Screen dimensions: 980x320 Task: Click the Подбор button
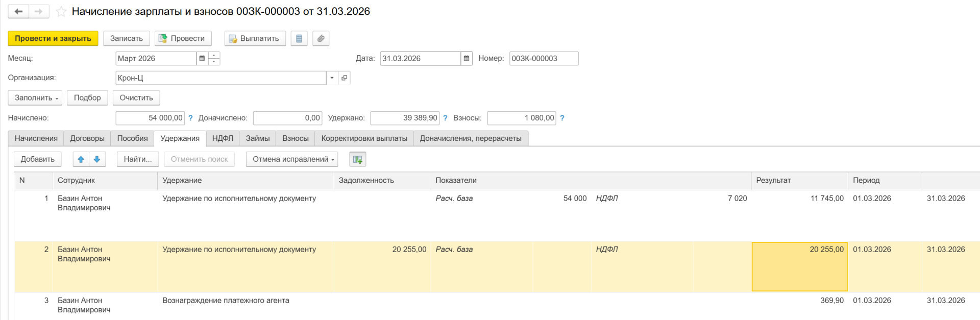(x=87, y=97)
